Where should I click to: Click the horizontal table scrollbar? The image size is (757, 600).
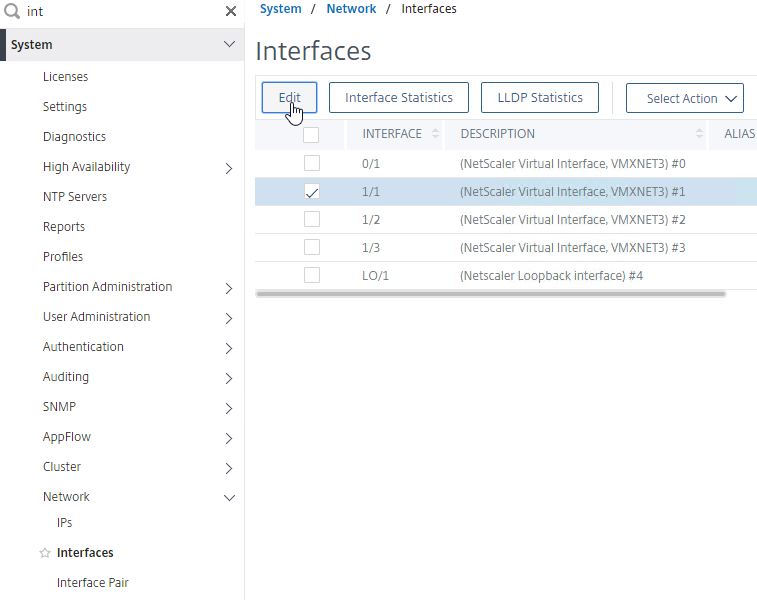(x=491, y=294)
